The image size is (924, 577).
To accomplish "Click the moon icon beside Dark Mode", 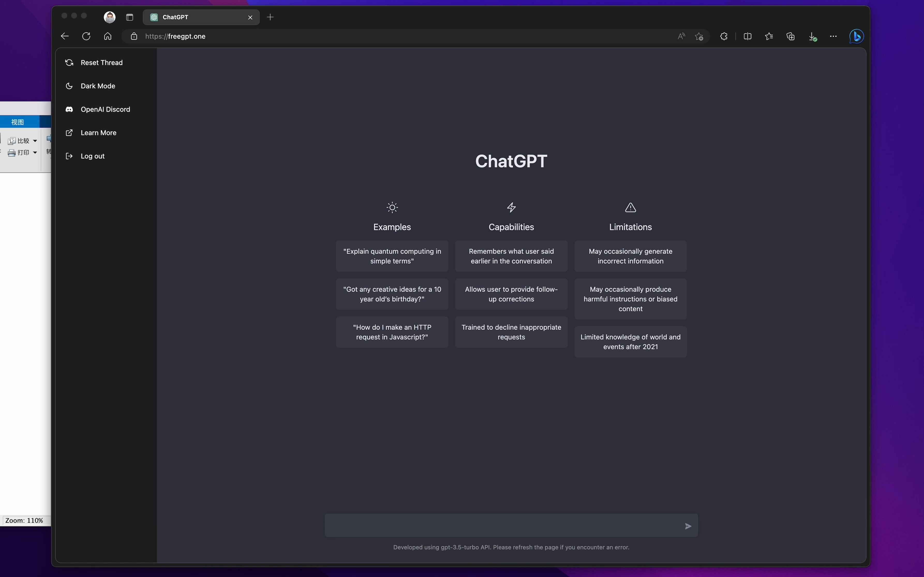I will coord(69,86).
